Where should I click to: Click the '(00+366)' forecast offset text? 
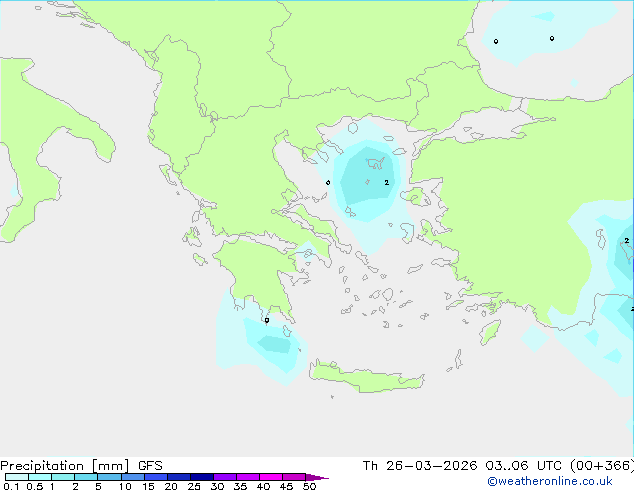coord(602,466)
